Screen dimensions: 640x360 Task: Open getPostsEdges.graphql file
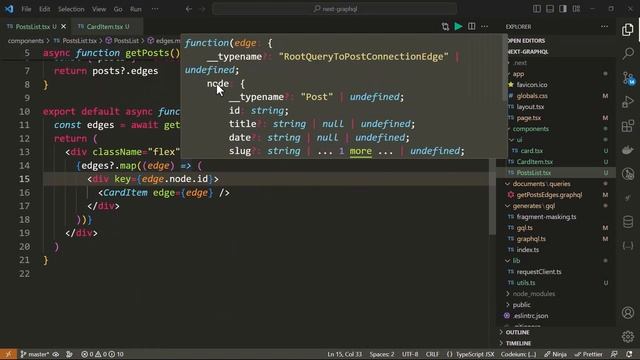coord(549,195)
